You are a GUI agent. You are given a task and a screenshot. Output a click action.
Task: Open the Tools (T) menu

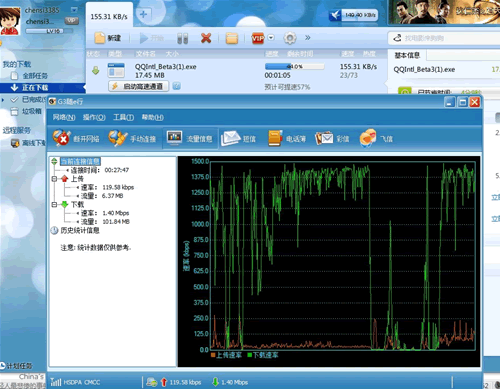124,117
